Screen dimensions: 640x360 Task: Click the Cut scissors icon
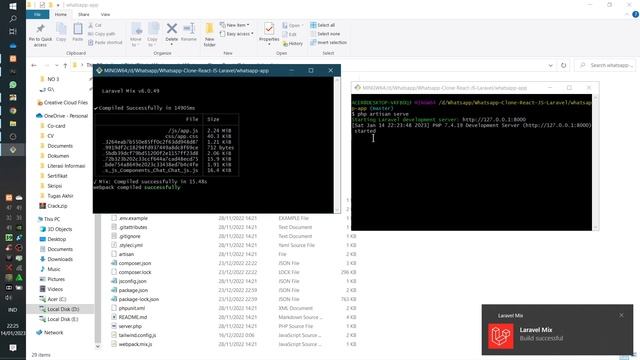91,25
